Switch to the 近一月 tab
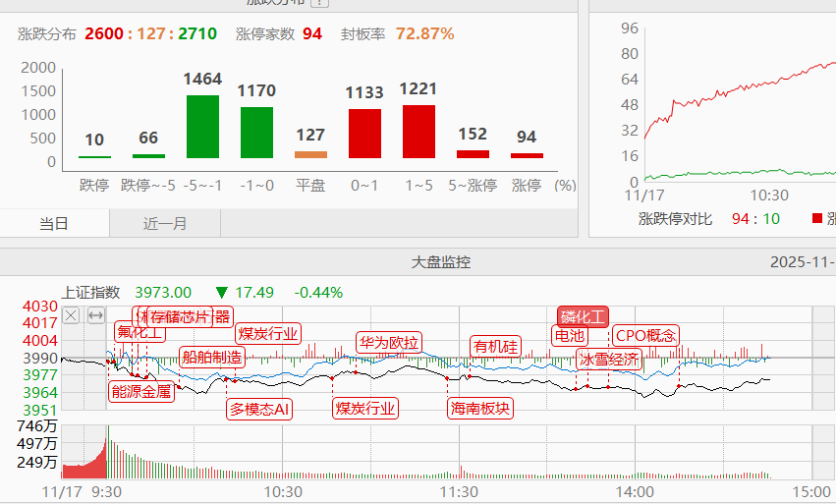The height and width of the screenshot is (504, 836). pyautogui.click(x=165, y=223)
